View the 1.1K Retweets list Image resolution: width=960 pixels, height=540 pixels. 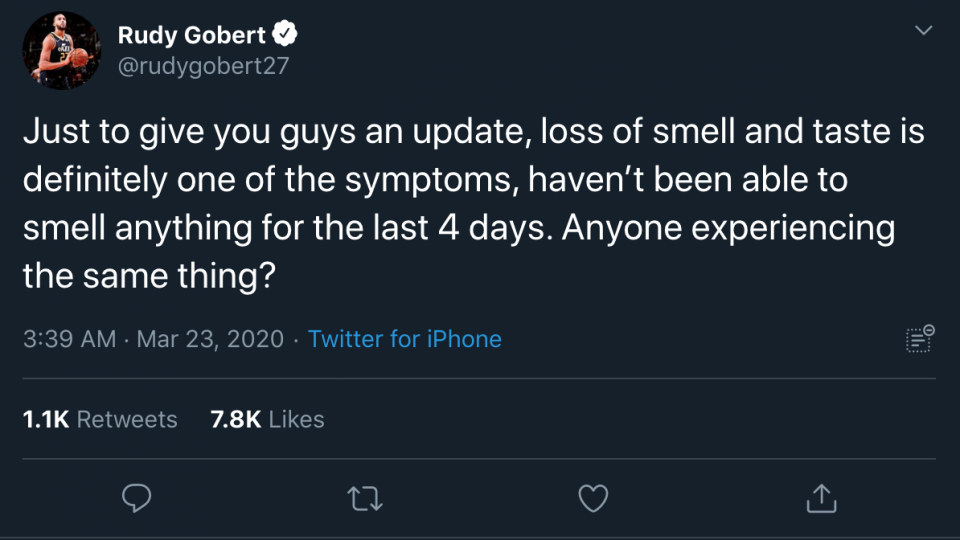[100, 419]
